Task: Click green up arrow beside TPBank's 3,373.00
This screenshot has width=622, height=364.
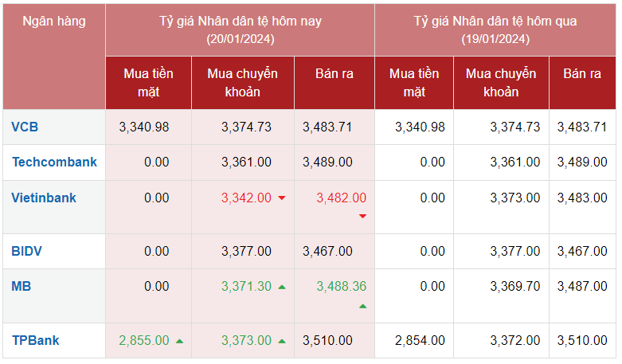Action: coord(282,341)
